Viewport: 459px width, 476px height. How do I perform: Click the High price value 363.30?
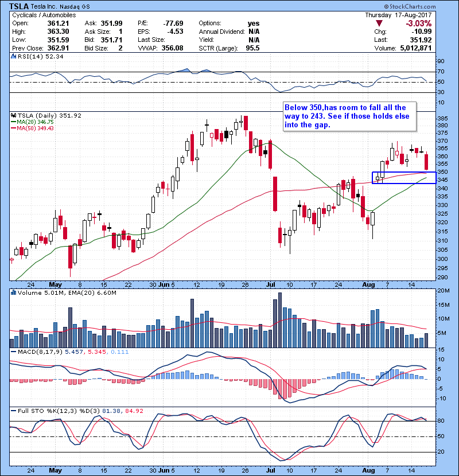[58, 32]
